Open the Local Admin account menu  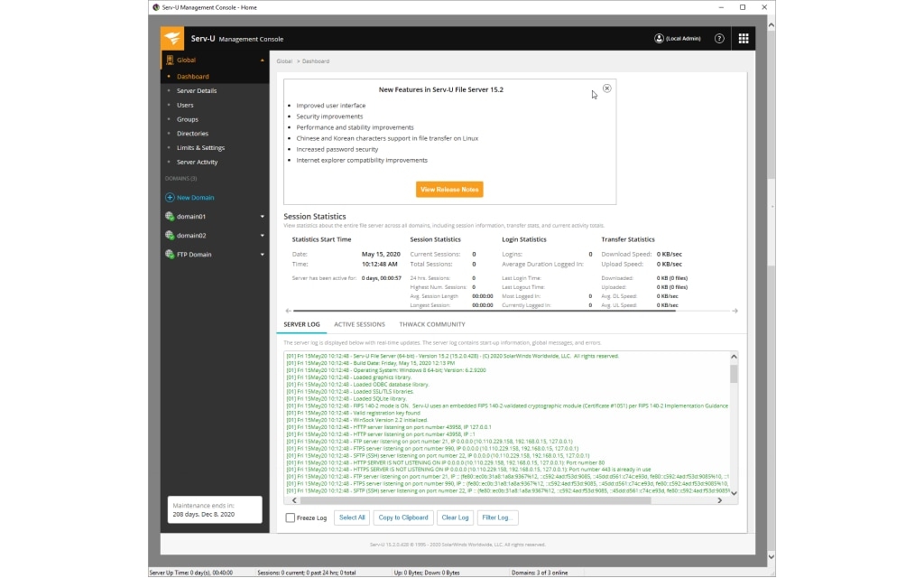coord(679,38)
